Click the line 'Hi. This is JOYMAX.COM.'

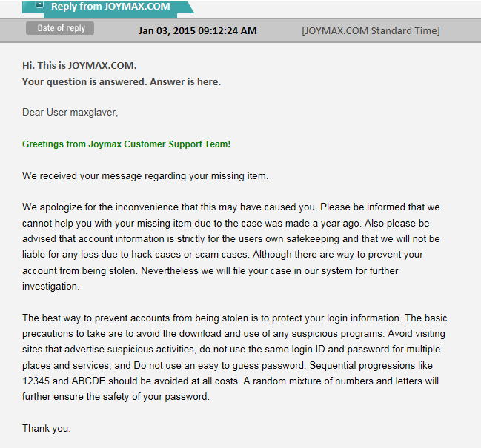[79, 65]
